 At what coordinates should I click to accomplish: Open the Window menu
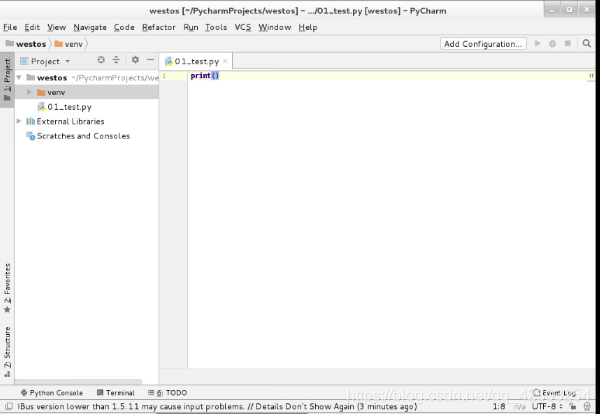tap(275, 27)
